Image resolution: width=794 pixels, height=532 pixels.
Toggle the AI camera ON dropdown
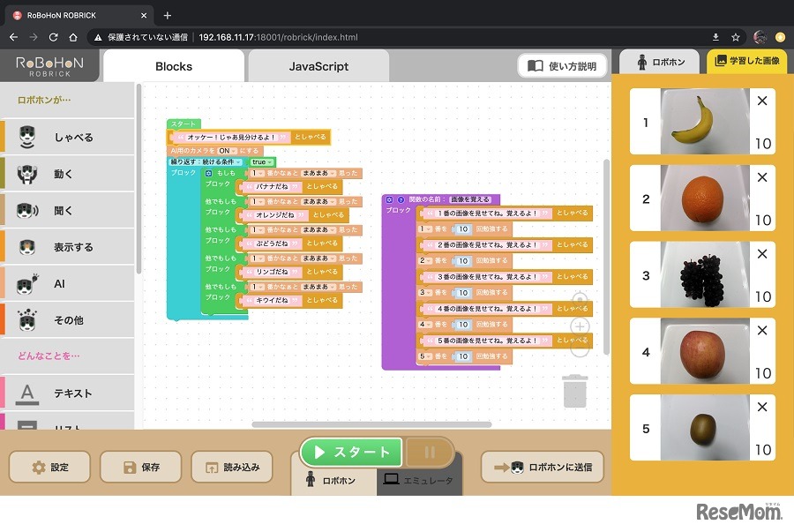pos(226,151)
